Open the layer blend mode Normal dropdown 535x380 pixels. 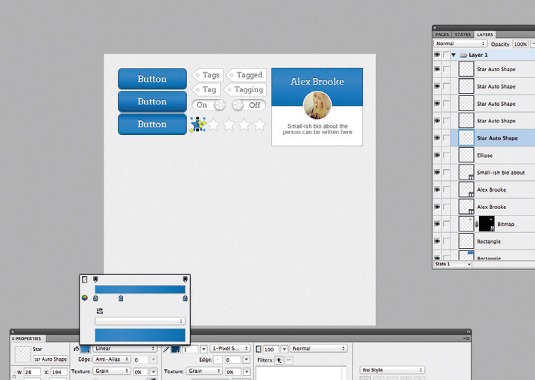[460, 44]
